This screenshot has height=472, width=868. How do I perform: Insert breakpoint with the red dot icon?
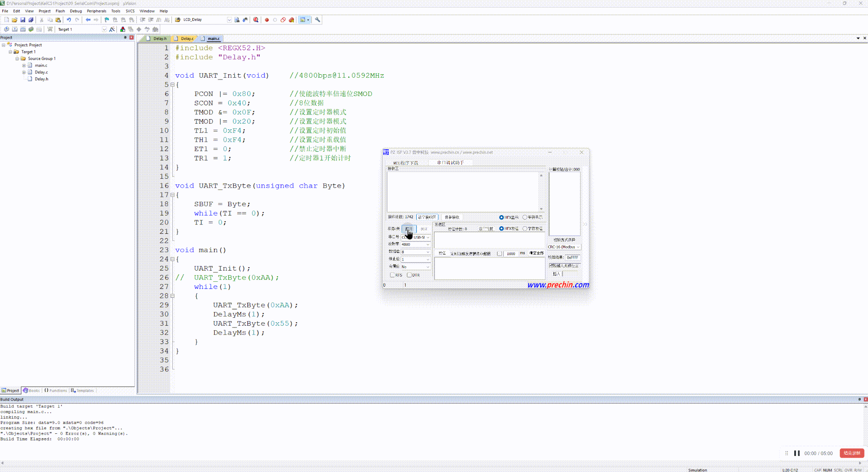pyautogui.click(x=267, y=20)
